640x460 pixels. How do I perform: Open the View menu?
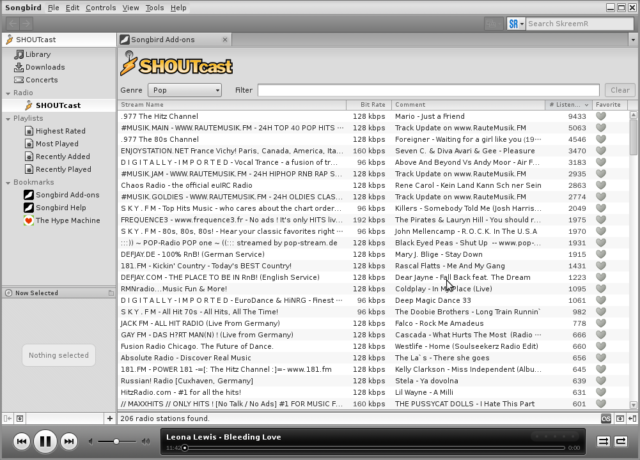coord(131,8)
